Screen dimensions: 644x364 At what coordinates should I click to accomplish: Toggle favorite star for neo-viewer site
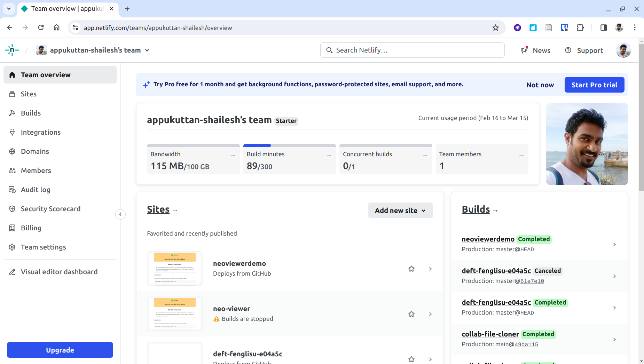(x=411, y=314)
